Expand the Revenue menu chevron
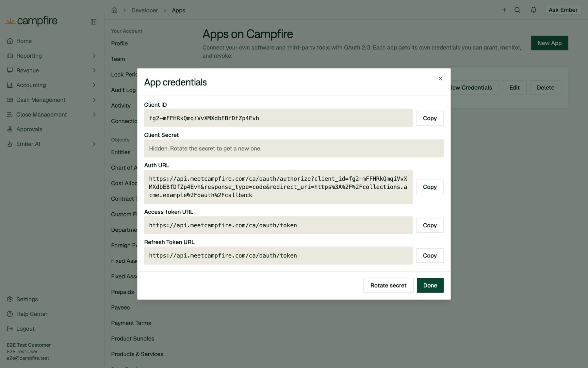 coord(94,70)
